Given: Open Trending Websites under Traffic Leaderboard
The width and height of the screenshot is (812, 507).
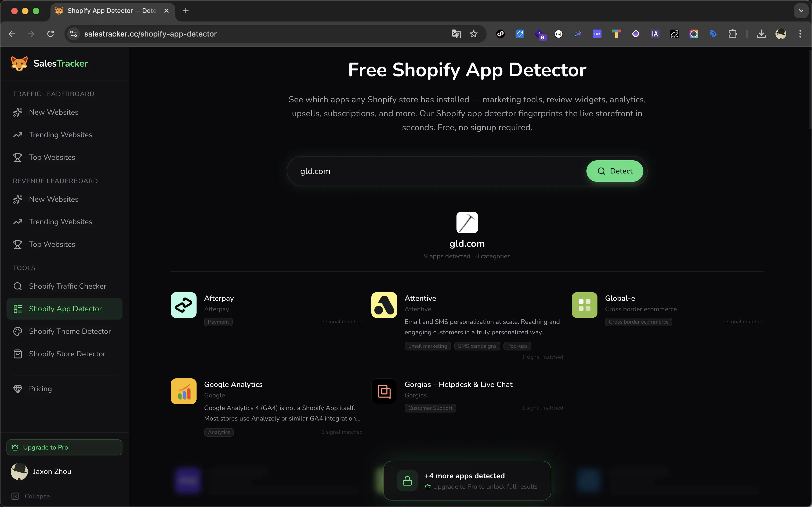Looking at the screenshot, I should coord(64,135).
